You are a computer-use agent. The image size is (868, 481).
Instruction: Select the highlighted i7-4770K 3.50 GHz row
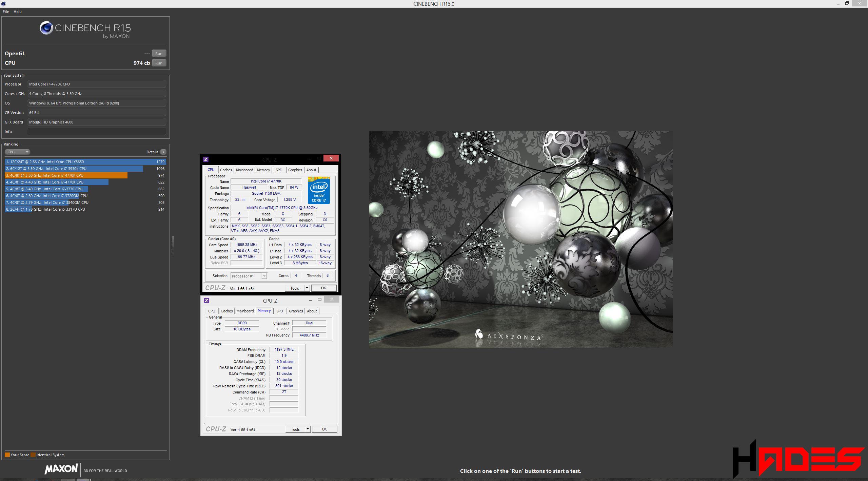coord(85,175)
